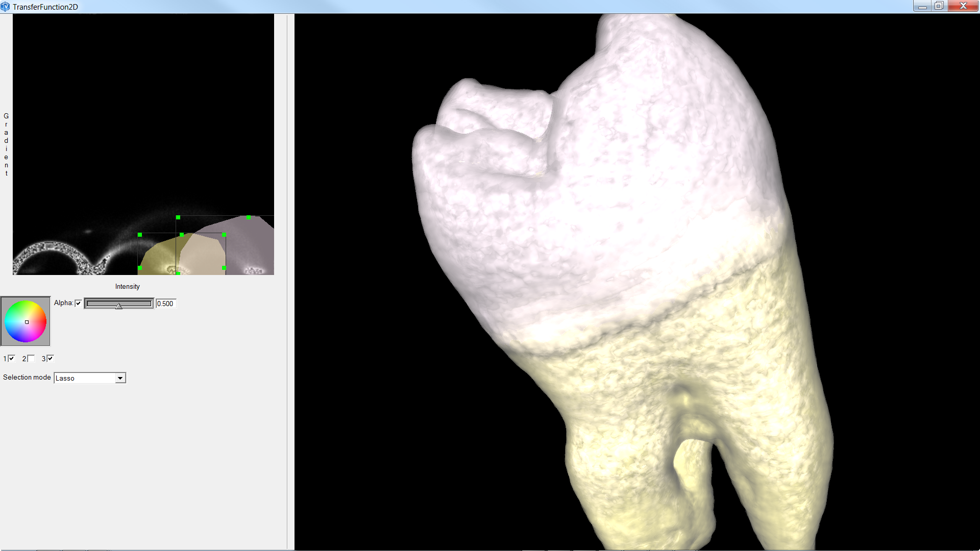
Task: Toggle the Alpha checkbox
Action: click(x=78, y=304)
